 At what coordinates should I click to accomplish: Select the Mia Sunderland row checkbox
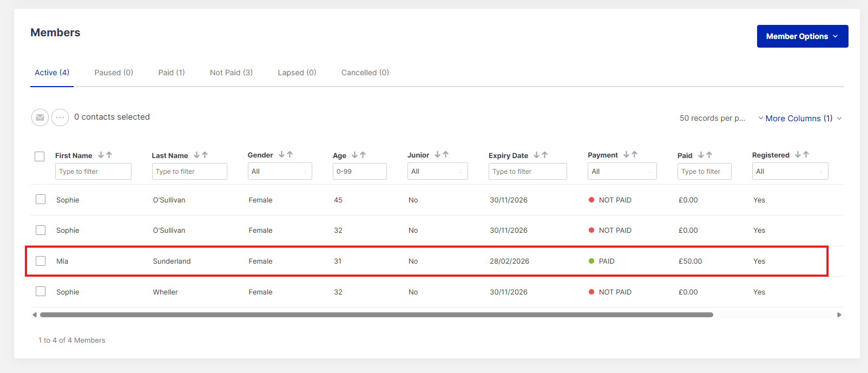coord(41,261)
